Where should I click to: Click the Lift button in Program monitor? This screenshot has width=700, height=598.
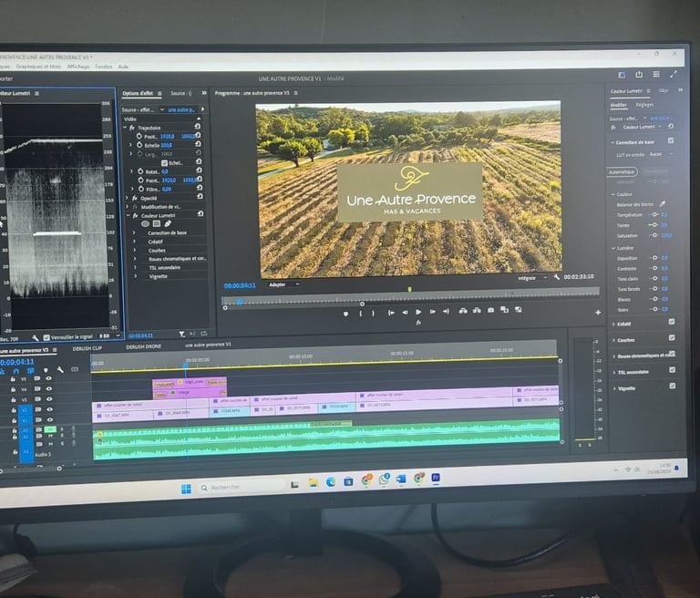click(x=463, y=310)
